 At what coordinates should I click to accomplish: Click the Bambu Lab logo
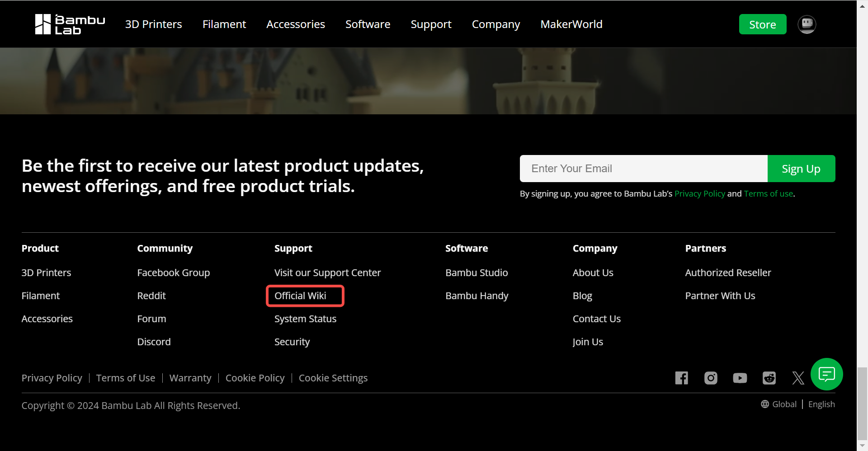tap(70, 24)
